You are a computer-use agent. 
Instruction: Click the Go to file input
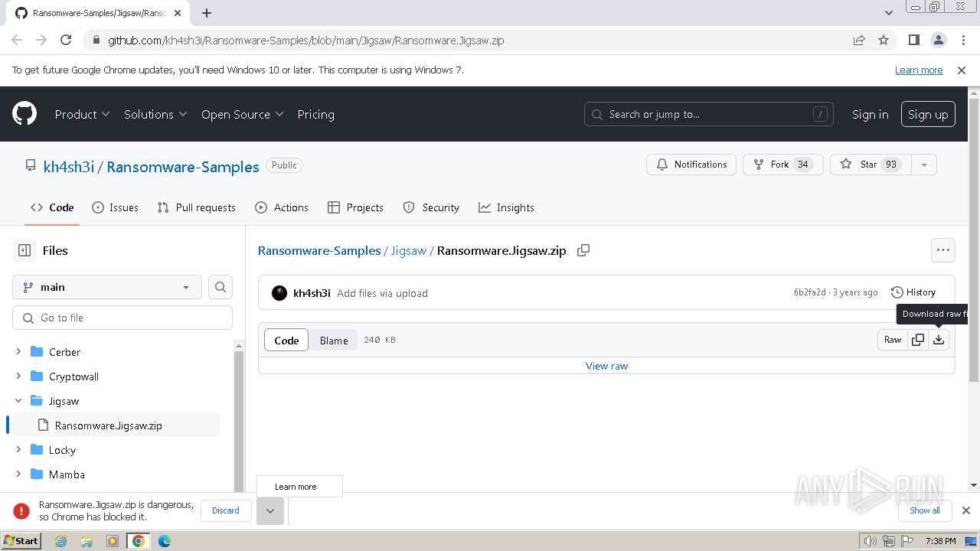[x=122, y=318]
